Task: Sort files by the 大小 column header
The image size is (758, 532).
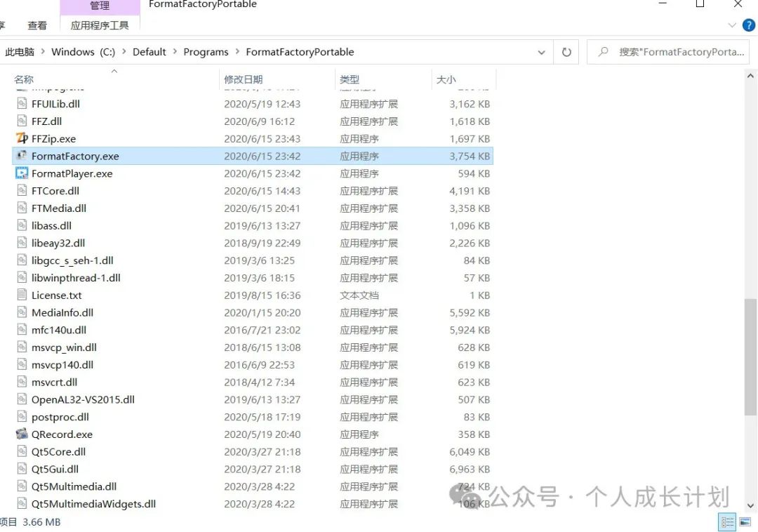Action: (x=446, y=79)
